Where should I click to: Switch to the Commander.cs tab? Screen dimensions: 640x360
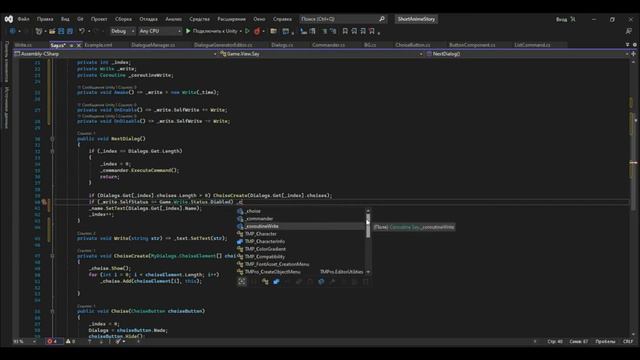click(x=329, y=45)
